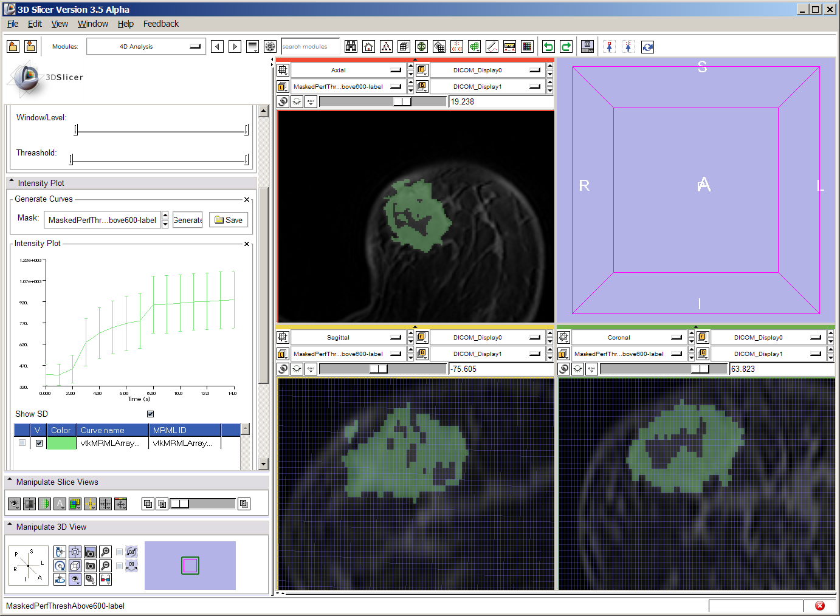Viewport: 840px width, 616px height.
Task: Click the green Redo arrow icon
Action: (566, 47)
